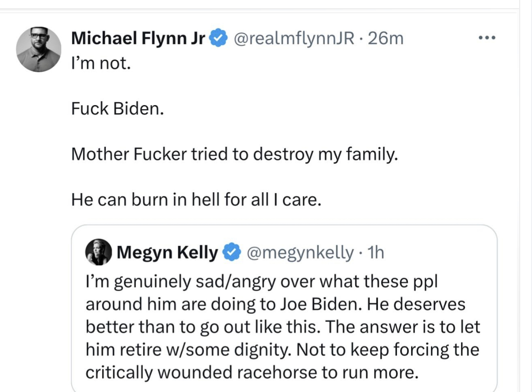
Task: Click the line ending in "Biden." under "I'm not."
Action: click(117, 110)
